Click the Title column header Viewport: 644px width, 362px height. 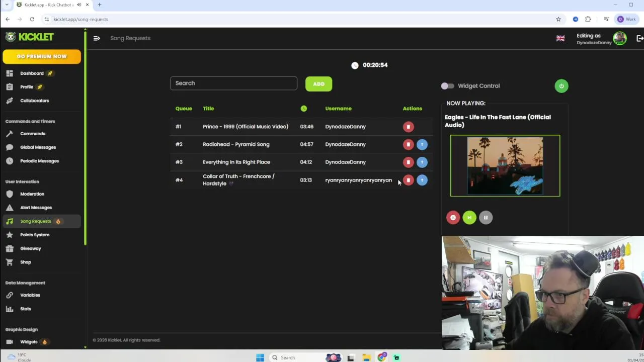click(x=208, y=109)
